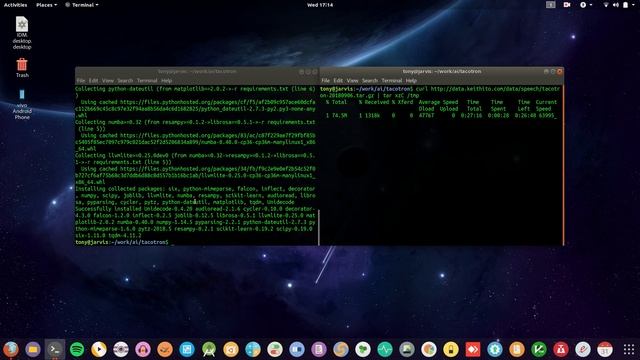Open the blue gear settings icon in dock
Screen dimensions: 640x360
click(x=495, y=349)
